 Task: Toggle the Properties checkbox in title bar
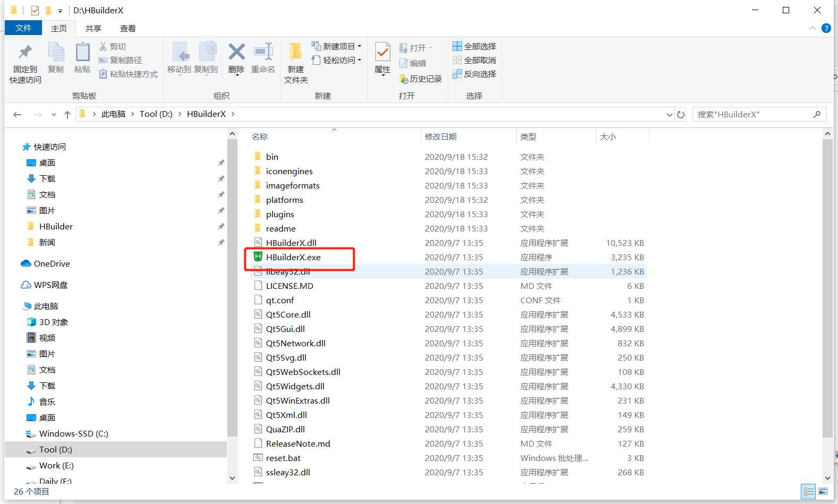(x=35, y=10)
